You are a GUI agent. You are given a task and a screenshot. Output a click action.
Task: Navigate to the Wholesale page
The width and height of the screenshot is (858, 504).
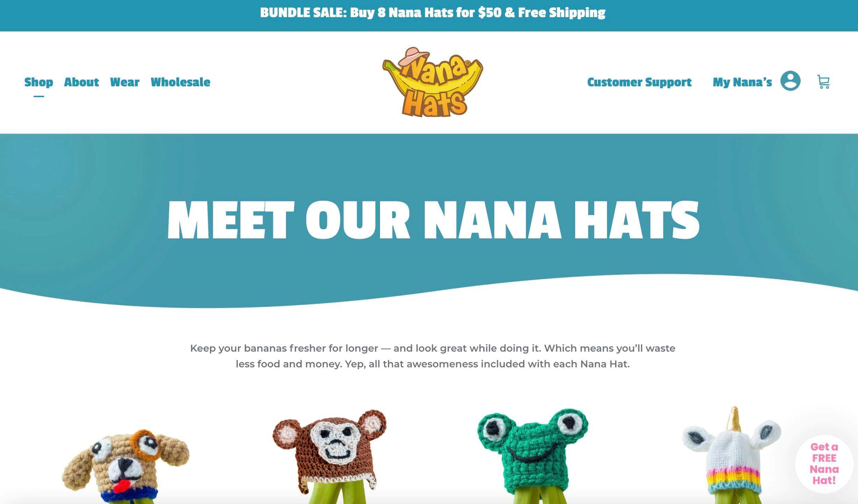[180, 82]
